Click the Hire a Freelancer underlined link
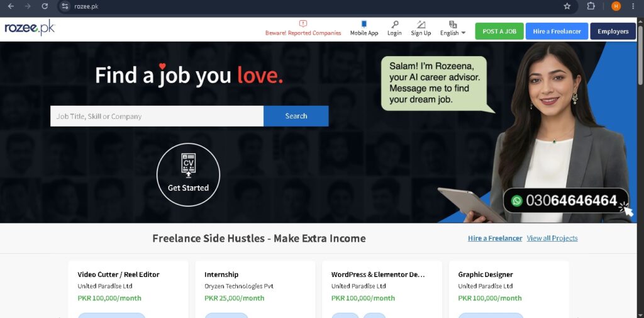Viewport: 644px width, 318px height. click(495, 238)
